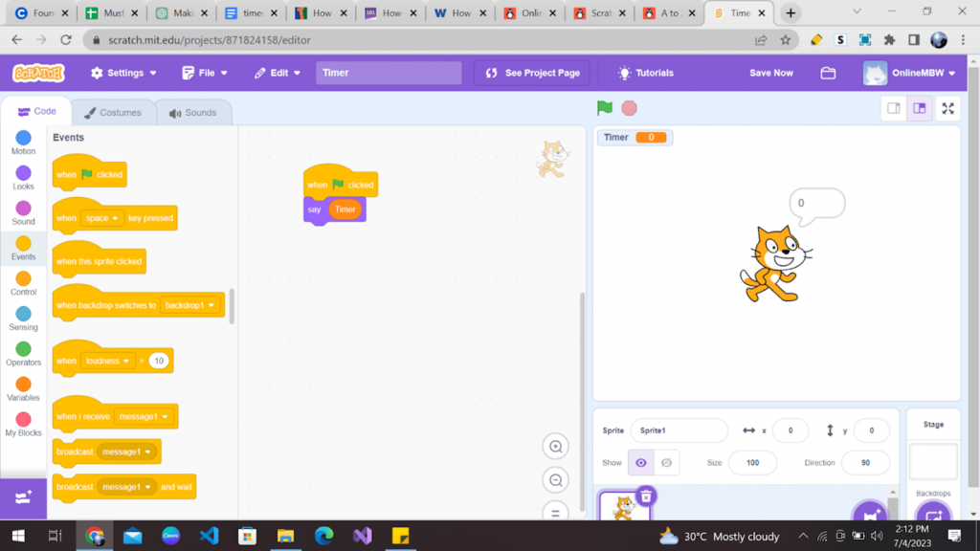Click Save Now in the top bar
Screen dimensions: 980x551
tap(770, 72)
